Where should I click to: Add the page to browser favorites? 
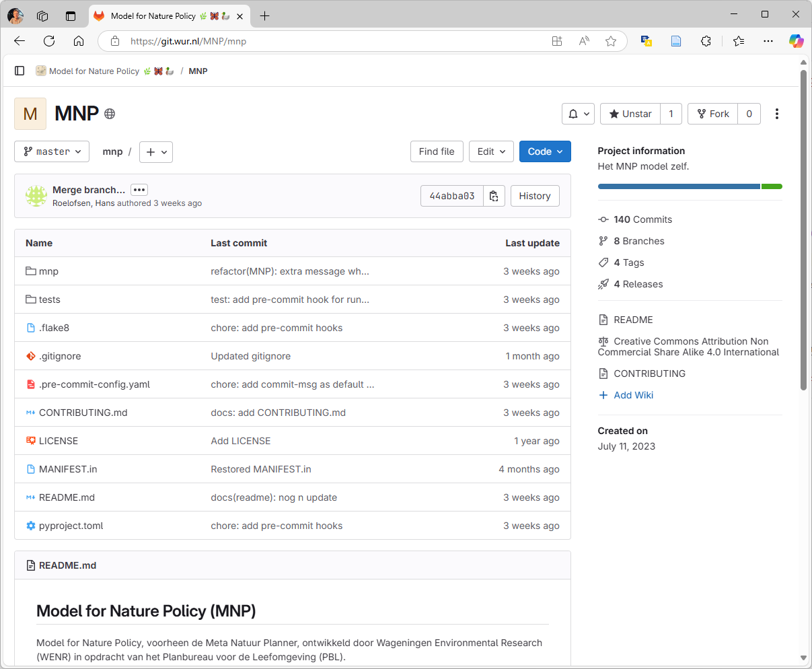610,40
